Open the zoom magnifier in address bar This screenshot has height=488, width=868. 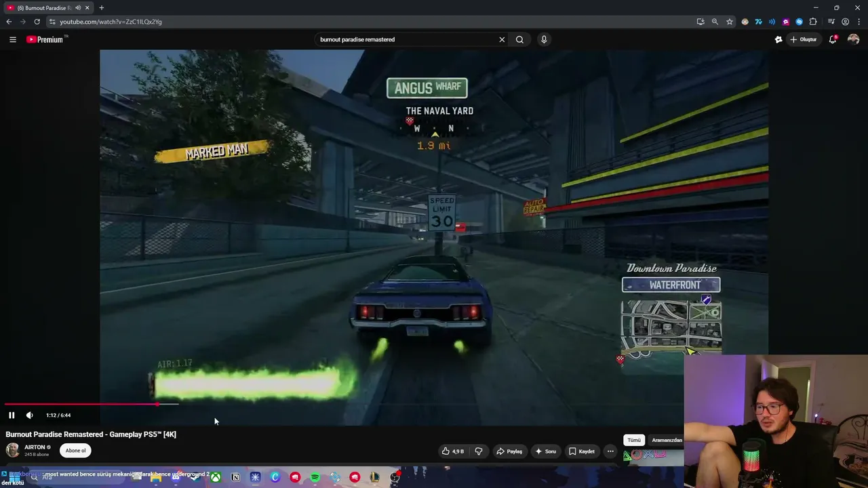pyautogui.click(x=715, y=22)
